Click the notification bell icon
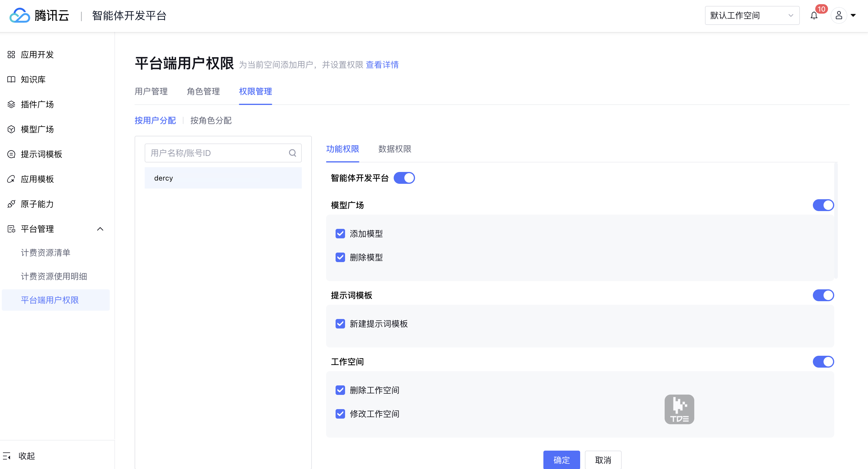 click(814, 15)
